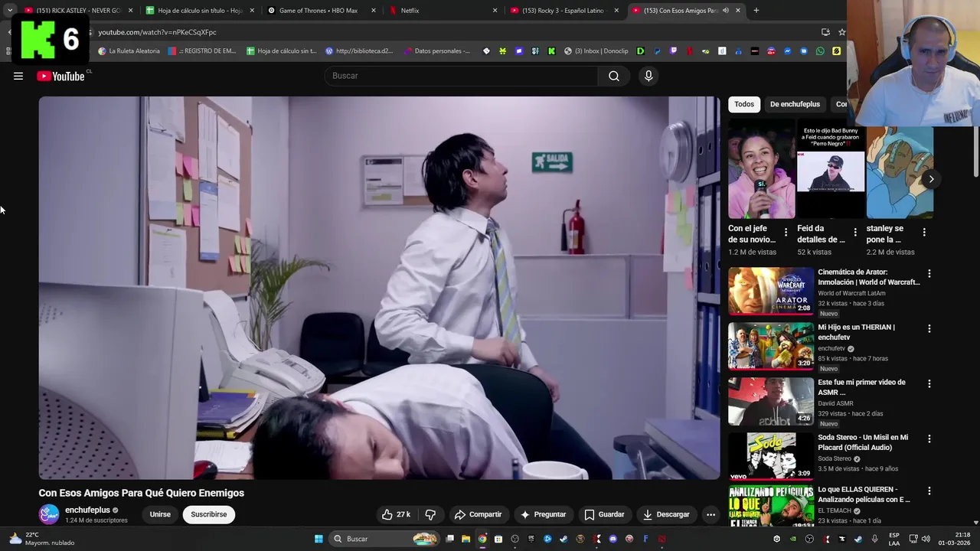This screenshot has width=980, height=551.
Task: Like the video with 27 k likes
Action: (x=397, y=514)
